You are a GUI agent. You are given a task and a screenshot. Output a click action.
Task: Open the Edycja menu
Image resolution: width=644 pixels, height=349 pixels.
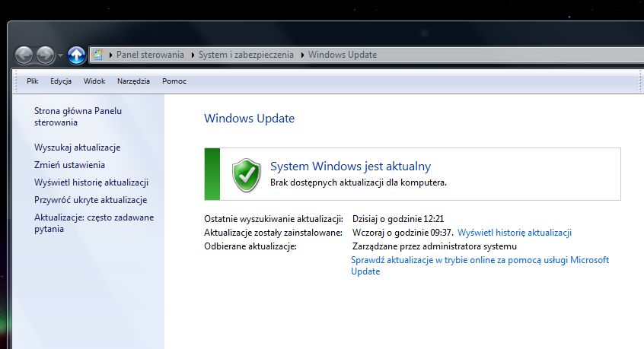(61, 81)
